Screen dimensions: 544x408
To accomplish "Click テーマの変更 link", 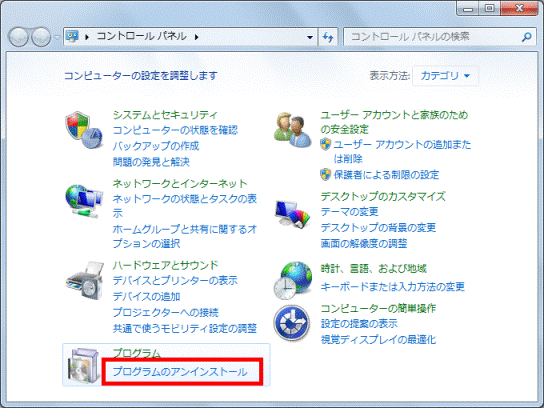I will pyautogui.click(x=349, y=211).
